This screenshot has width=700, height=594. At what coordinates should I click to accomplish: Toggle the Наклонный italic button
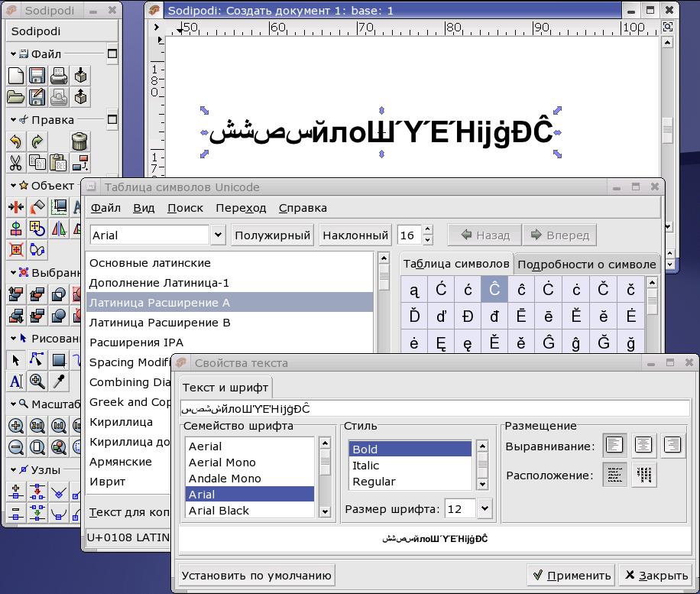point(355,235)
